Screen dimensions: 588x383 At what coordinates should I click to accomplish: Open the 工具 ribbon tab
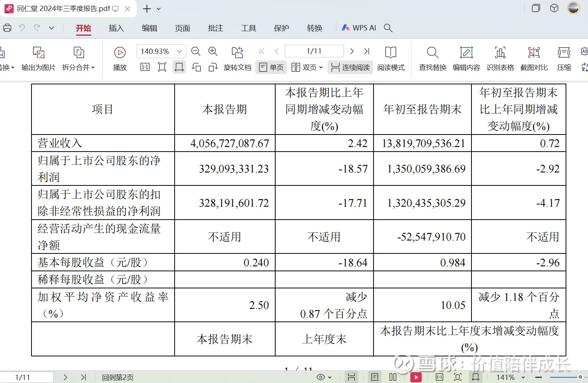click(x=248, y=28)
